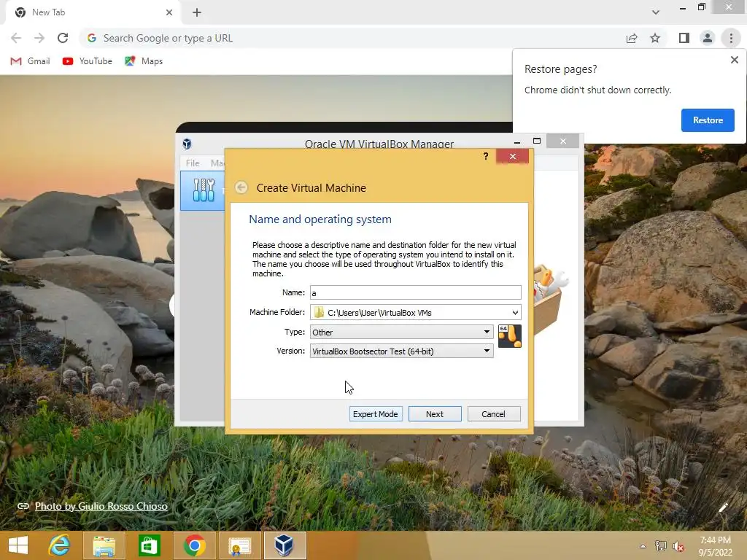747x560 pixels.
Task: Click the taskbar clock and date
Action: click(x=715, y=546)
